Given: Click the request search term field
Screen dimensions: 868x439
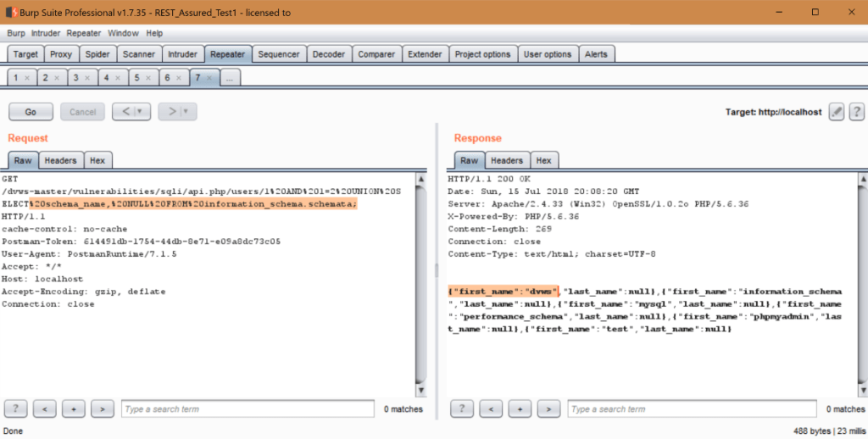Looking at the screenshot, I should (247, 409).
